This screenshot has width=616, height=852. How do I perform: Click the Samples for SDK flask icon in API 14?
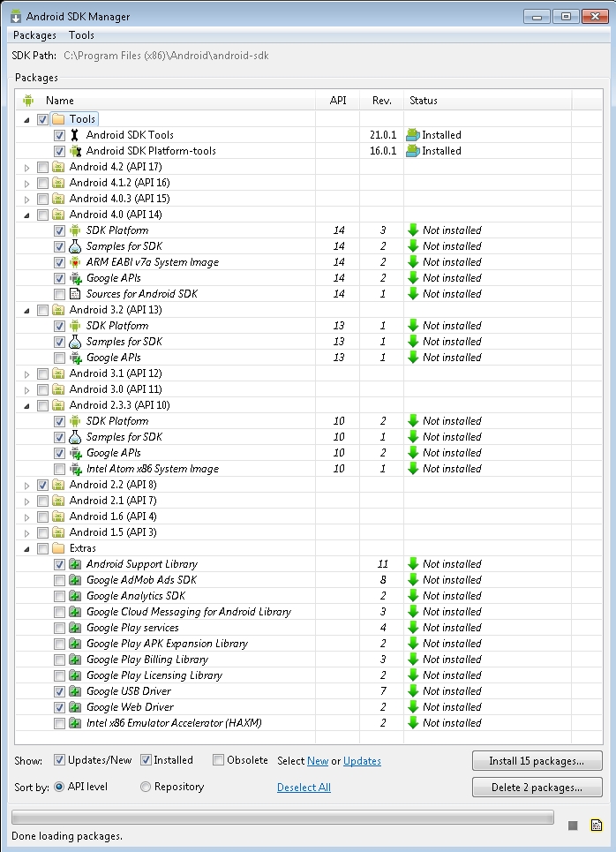tap(75, 246)
